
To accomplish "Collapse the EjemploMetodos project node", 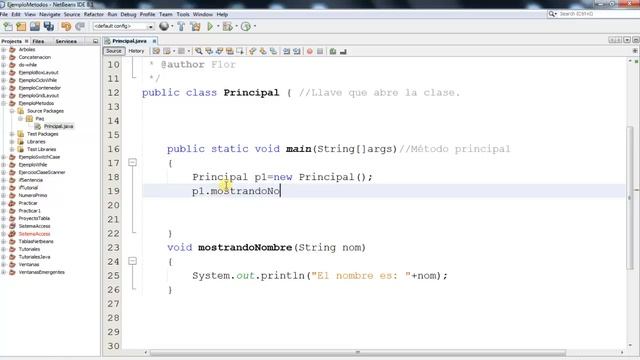I will (x=4, y=103).
